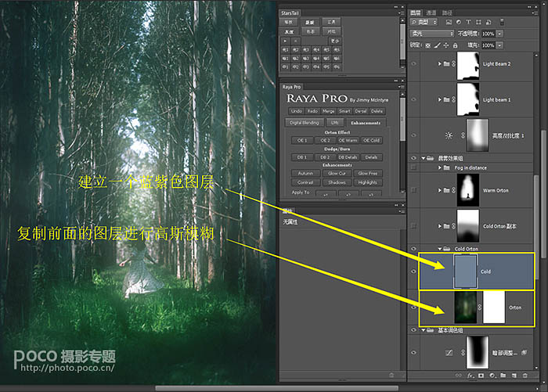The image size is (548, 392).
Task: Hide the Light beam 1 group
Action: [x=414, y=99]
